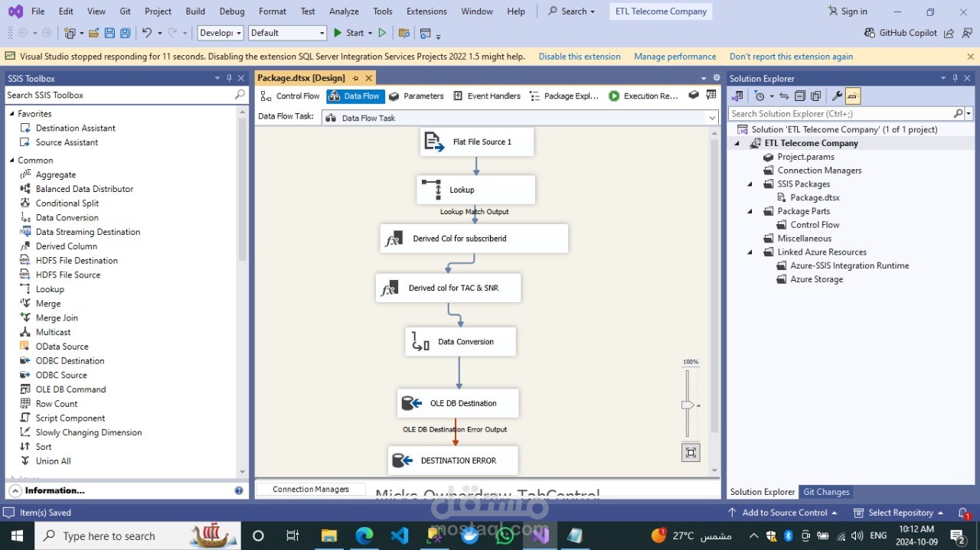
Task: Toggle auto-hide pin on SSIS Toolbox
Action: click(x=229, y=78)
